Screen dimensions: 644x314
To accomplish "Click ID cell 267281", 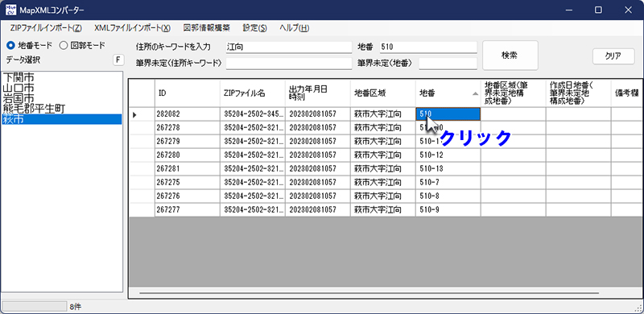I will 188,168.
